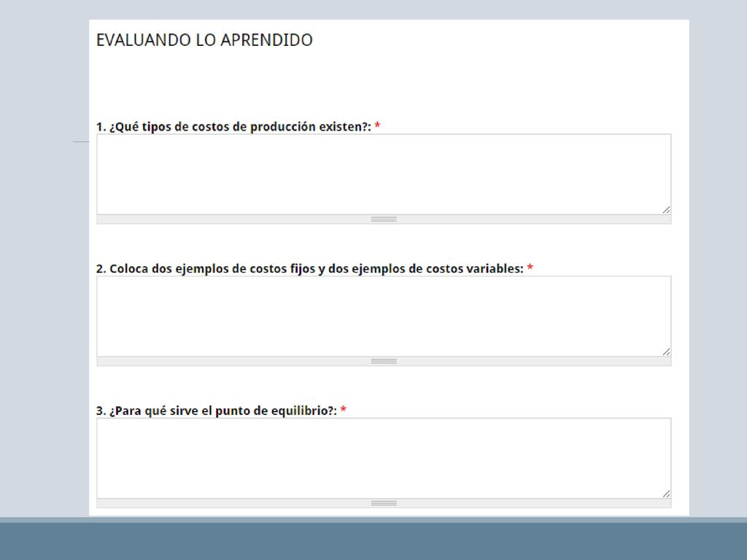Click the label '3. ¿Para qué sirve el punto de equilibrio?:'
The image size is (747, 560).
point(216,411)
